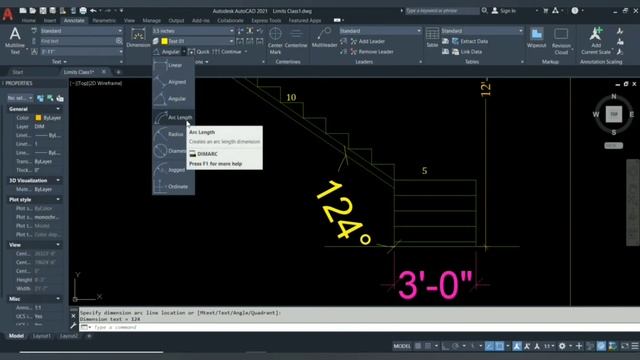This screenshot has width=640, height=360.
Task: Open the Dimension tool
Action: click(138, 38)
